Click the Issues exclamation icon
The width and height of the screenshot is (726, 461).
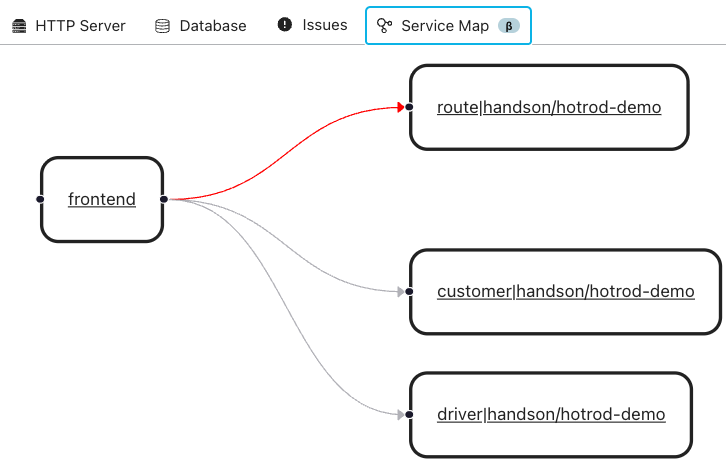(285, 25)
